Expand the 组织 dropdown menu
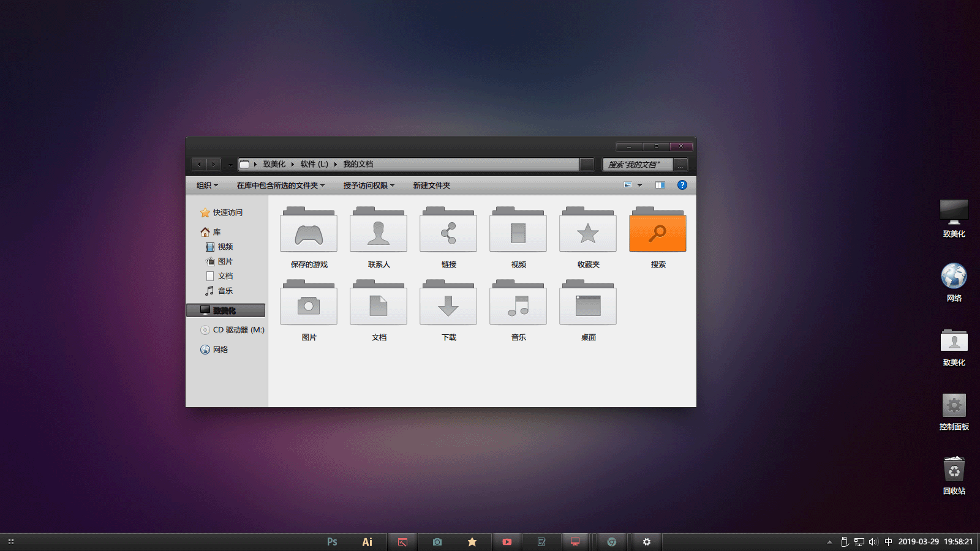 (207, 186)
